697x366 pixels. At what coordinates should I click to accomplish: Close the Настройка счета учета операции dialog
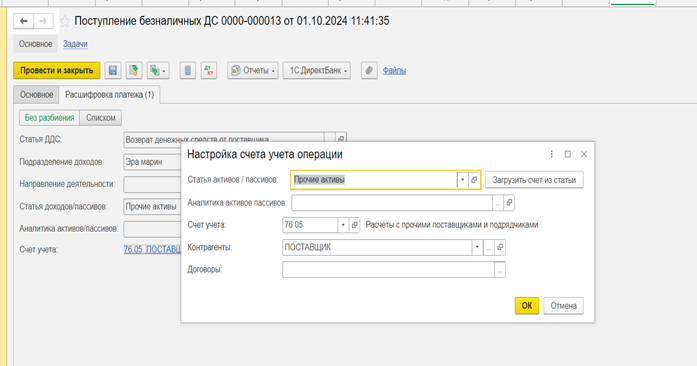[x=584, y=154]
